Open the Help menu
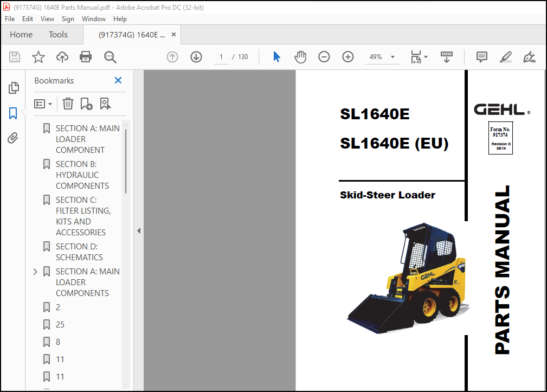Screen dimensions: 547x392 click(x=120, y=19)
